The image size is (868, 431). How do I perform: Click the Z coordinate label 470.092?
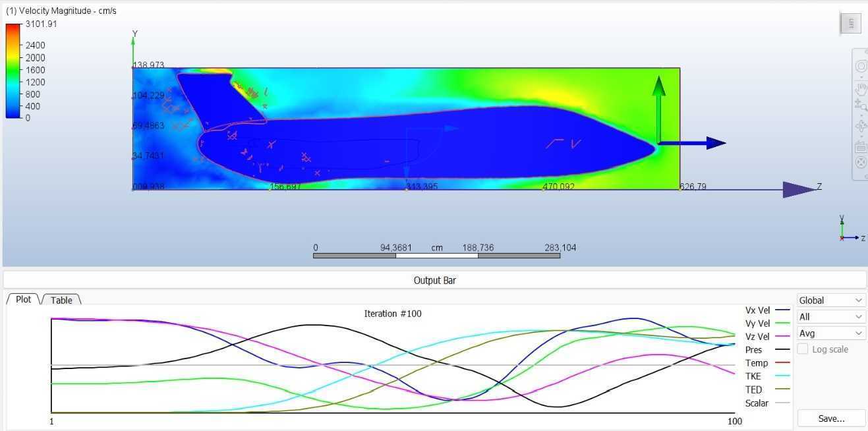559,187
